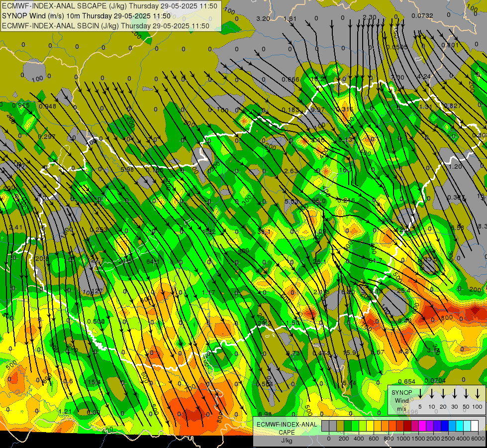The width and height of the screenshot is (487, 448).
Task: Click the station value 0.827 on the map
Action: pyautogui.click(x=453, y=106)
